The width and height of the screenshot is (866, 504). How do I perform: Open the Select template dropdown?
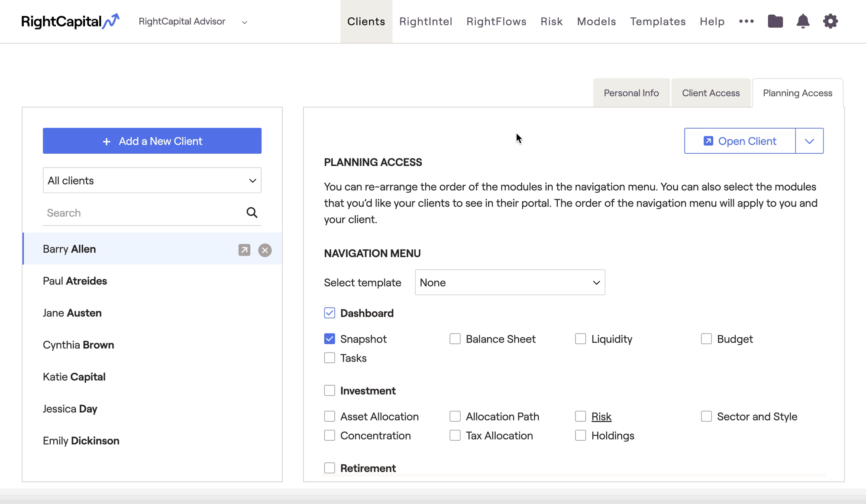tap(510, 282)
